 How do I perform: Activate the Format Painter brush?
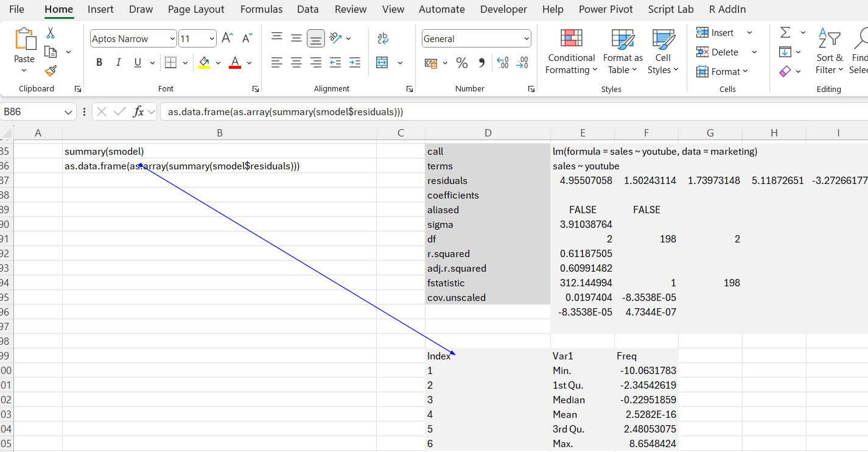pyautogui.click(x=51, y=71)
